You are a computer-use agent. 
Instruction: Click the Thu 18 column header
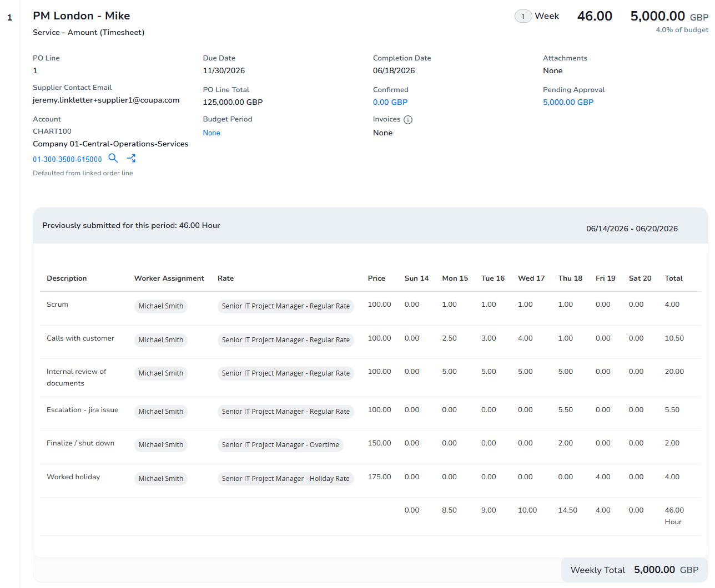tap(570, 278)
